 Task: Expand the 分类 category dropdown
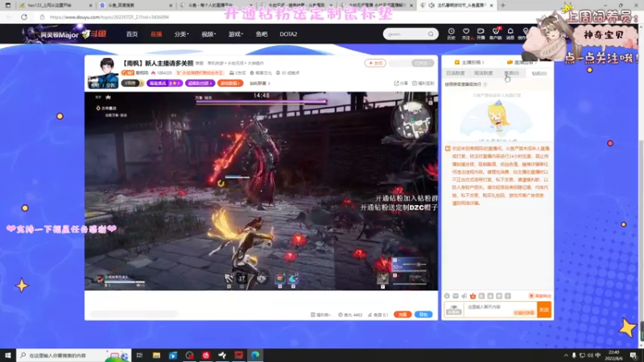pyautogui.click(x=181, y=34)
